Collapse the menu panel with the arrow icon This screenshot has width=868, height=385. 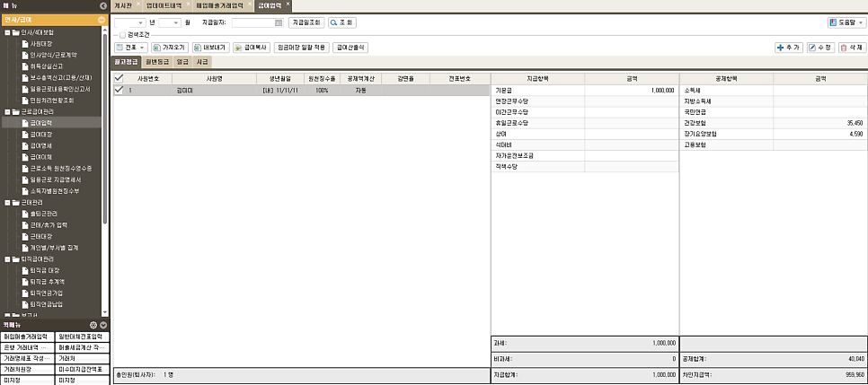[103, 6]
